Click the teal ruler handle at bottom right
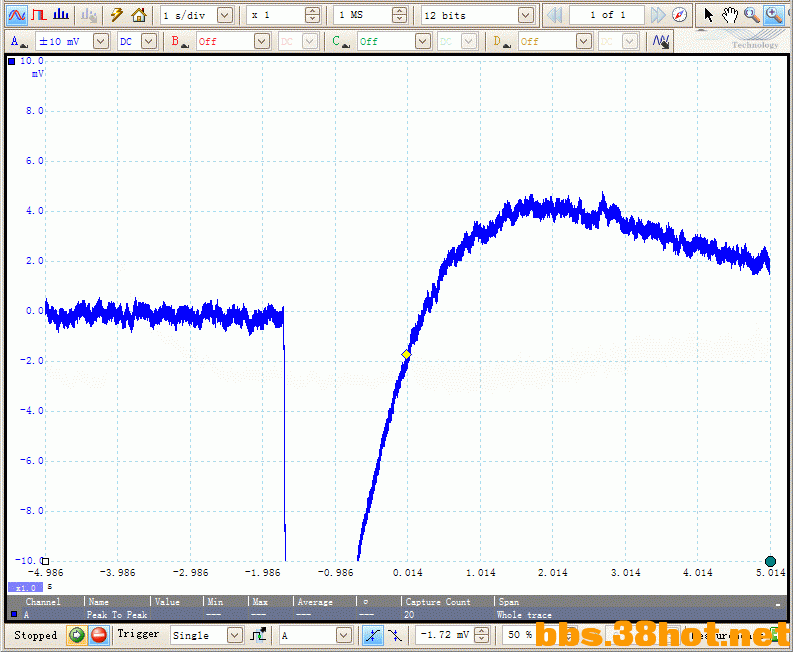The image size is (793, 652). (x=770, y=561)
